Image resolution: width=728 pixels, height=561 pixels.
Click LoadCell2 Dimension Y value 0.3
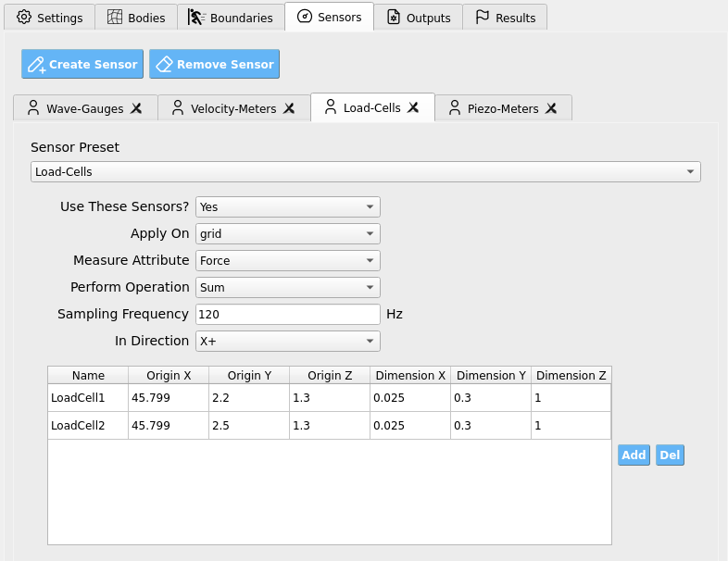(491, 426)
